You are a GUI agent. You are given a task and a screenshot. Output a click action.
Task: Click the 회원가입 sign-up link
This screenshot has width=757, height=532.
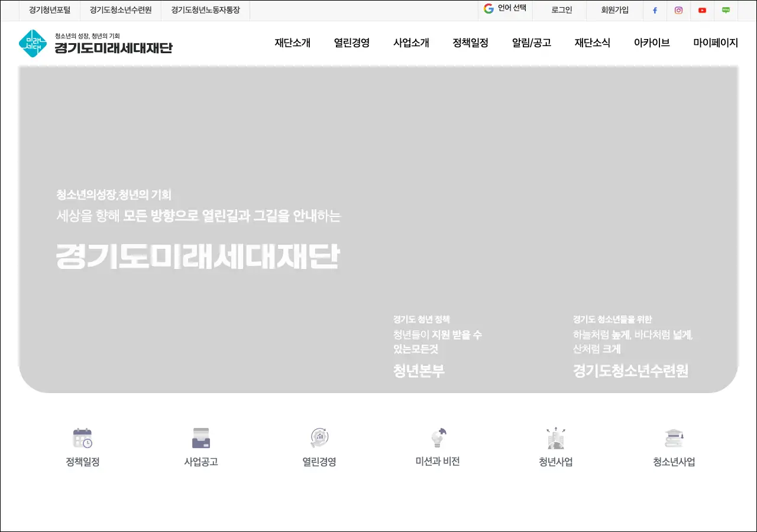614,10
